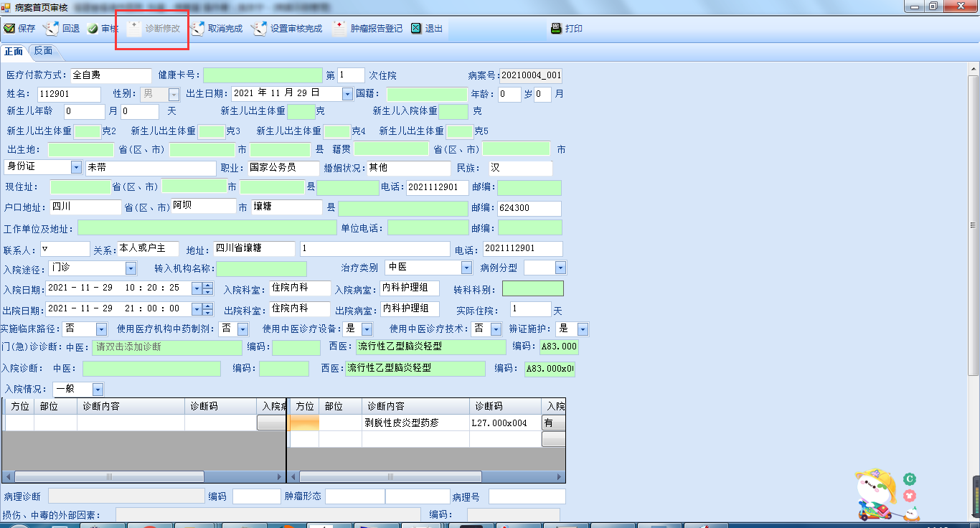980x528 pixels.
Task: Click the 婚姻状况 field showing 其他
Action: pyautogui.click(x=409, y=168)
